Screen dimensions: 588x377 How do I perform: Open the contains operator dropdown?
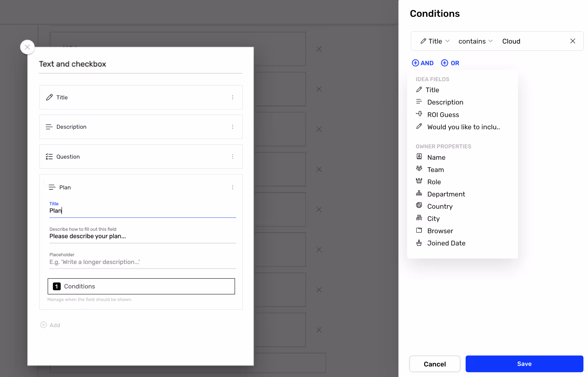coord(475,41)
